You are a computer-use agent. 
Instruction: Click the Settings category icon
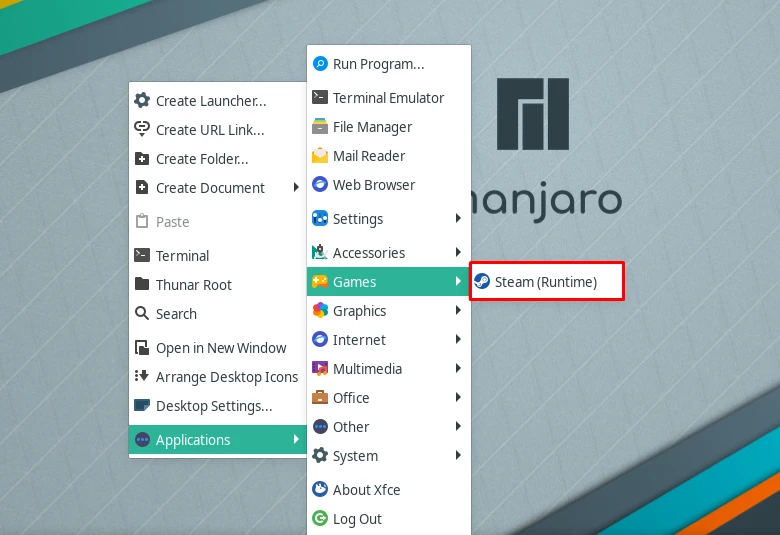[x=320, y=218]
